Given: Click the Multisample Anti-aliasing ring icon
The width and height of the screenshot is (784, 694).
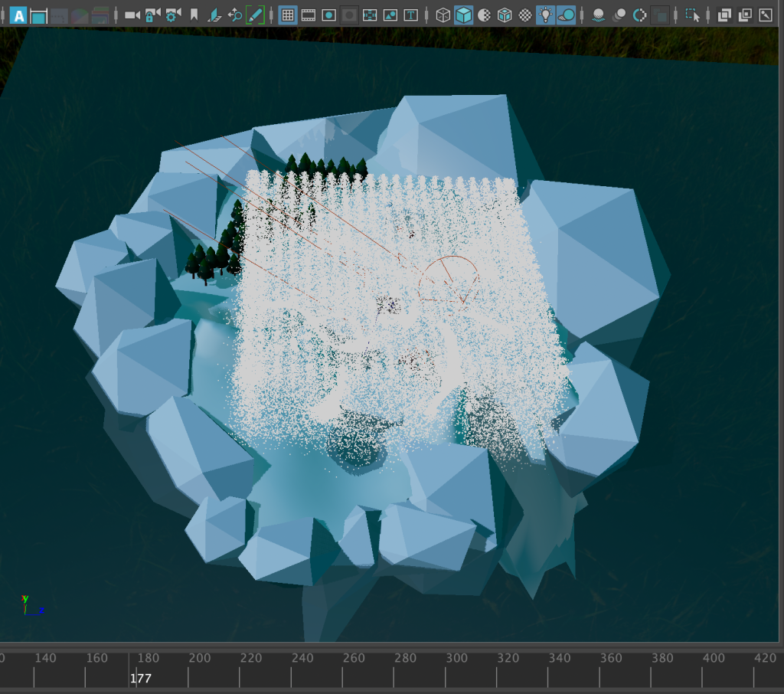Looking at the screenshot, I should 639,15.
